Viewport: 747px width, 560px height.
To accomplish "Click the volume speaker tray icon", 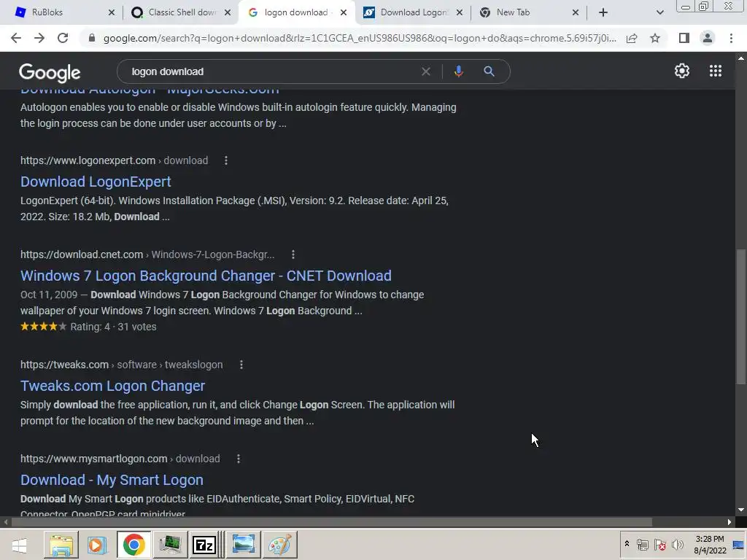I will pyautogui.click(x=678, y=545).
